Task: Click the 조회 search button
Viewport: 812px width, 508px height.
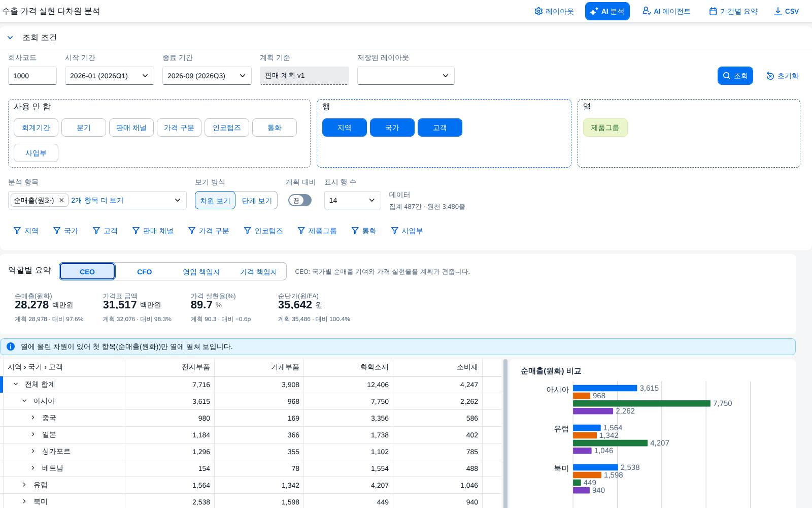Action: [x=735, y=76]
